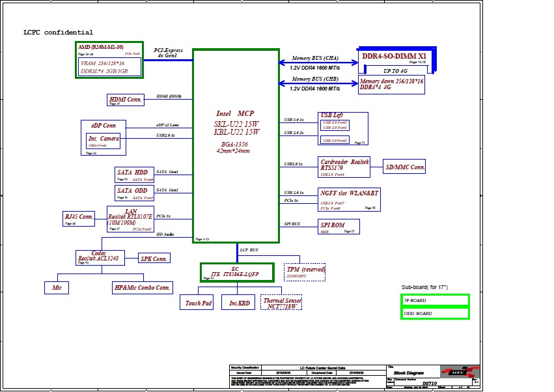Select the SKL-U22 15W text
This screenshot has height=392, width=554.
[236, 124]
